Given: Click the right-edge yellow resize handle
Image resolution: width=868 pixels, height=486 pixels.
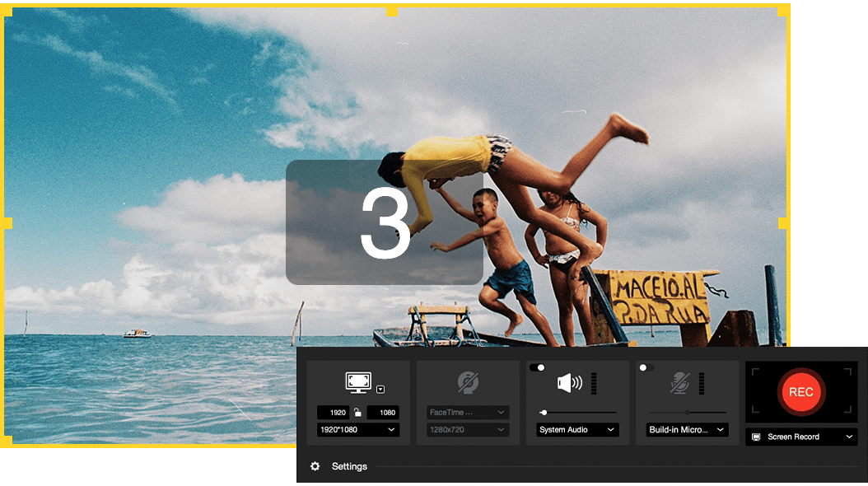Looking at the screenshot, I should coord(784,223).
